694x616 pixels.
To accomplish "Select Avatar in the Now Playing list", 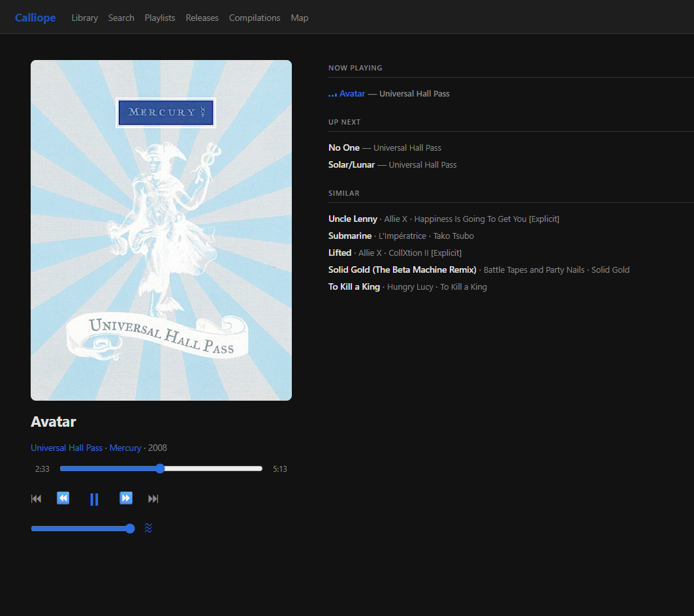I will pos(353,94).
